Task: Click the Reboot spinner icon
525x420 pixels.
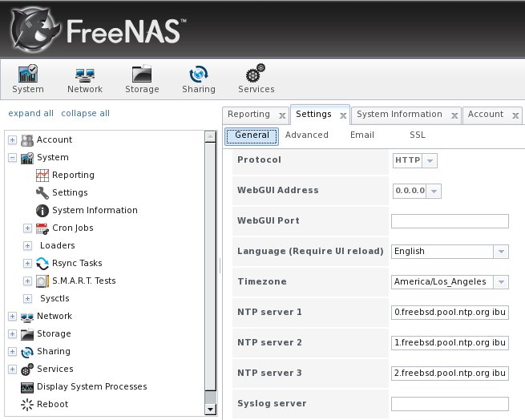Action: tap(27, 405)
